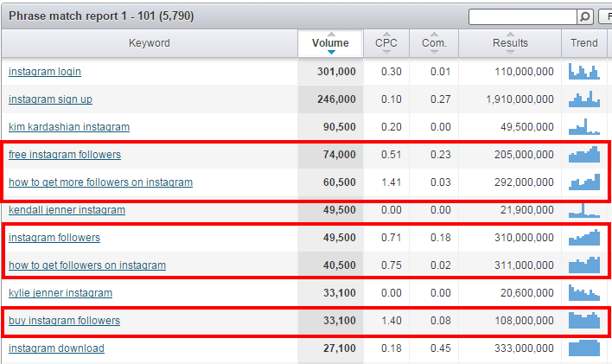This screenshot has height=364, width=612.
Task: View trend chart for instagram login
Action: pos(583,72)
